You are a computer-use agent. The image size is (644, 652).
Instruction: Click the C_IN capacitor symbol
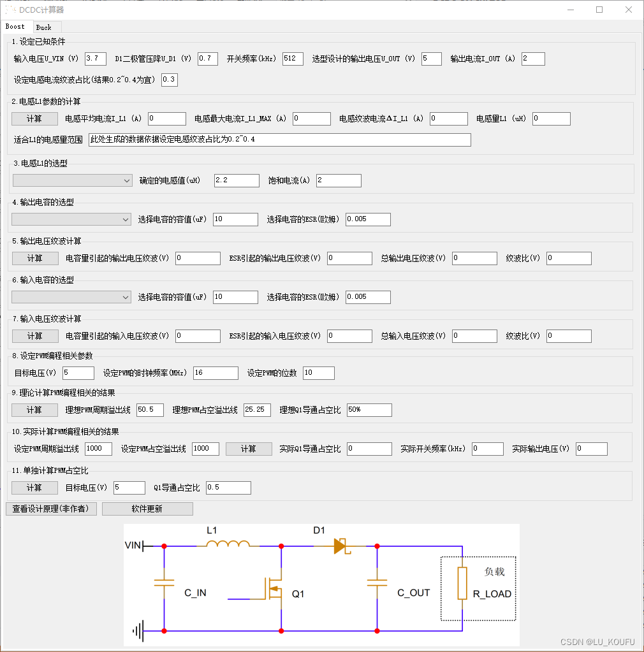coord(164,583)
